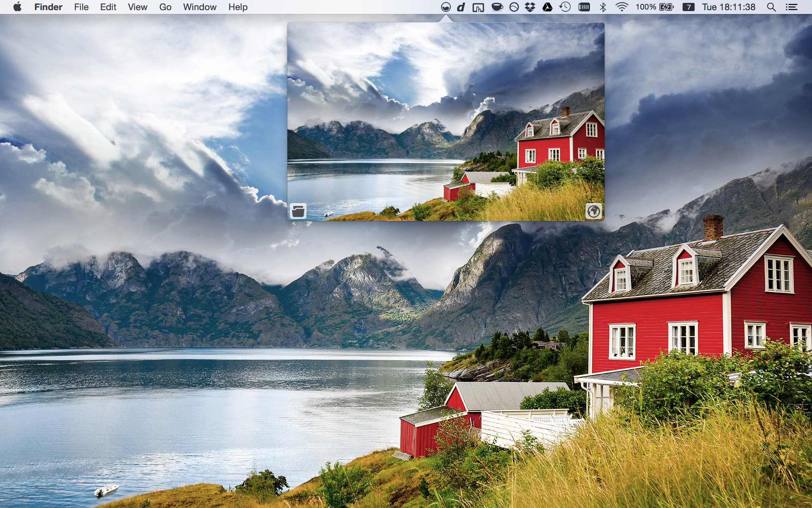Click the Time Machine menu bar icon

point(565,7)
